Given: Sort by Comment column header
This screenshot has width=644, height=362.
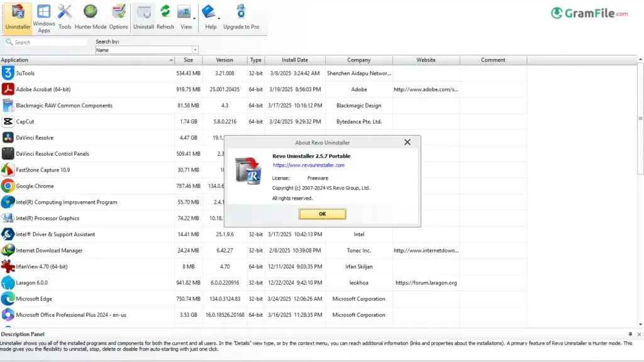Looking at the screenshot, I should point(493,60).
